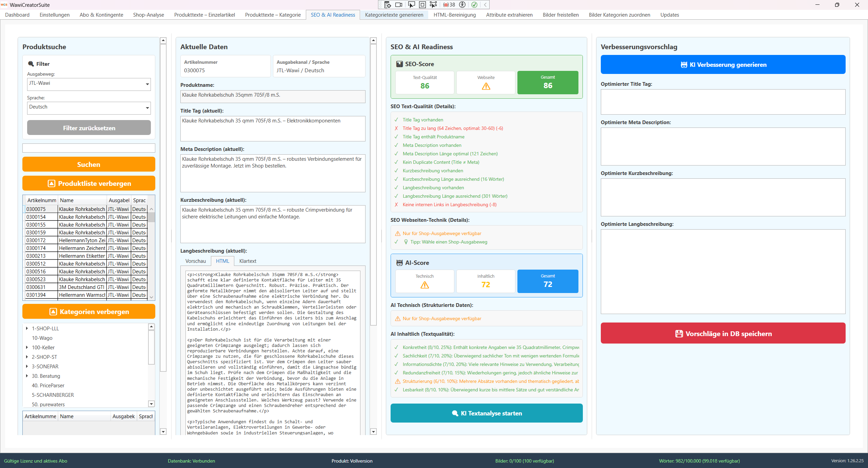Open the Updates tab
868x468 pixels.
coord(670,15)
